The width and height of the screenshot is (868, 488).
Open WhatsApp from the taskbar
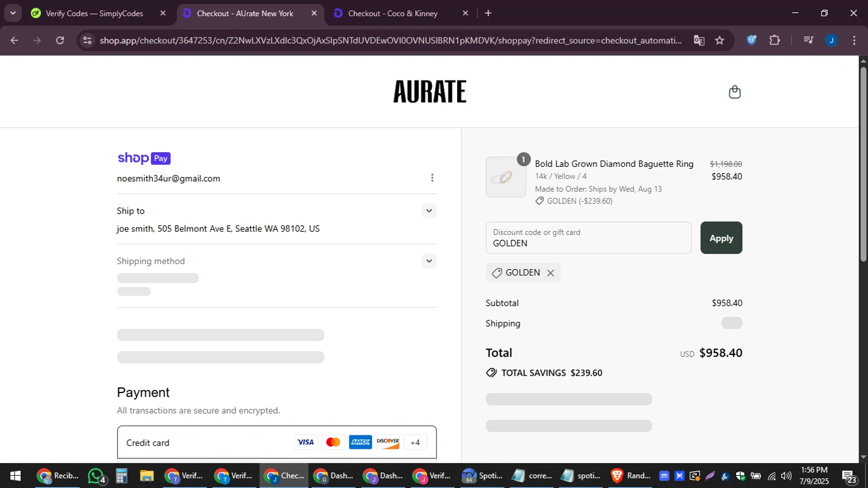click(x=97, y=476)
